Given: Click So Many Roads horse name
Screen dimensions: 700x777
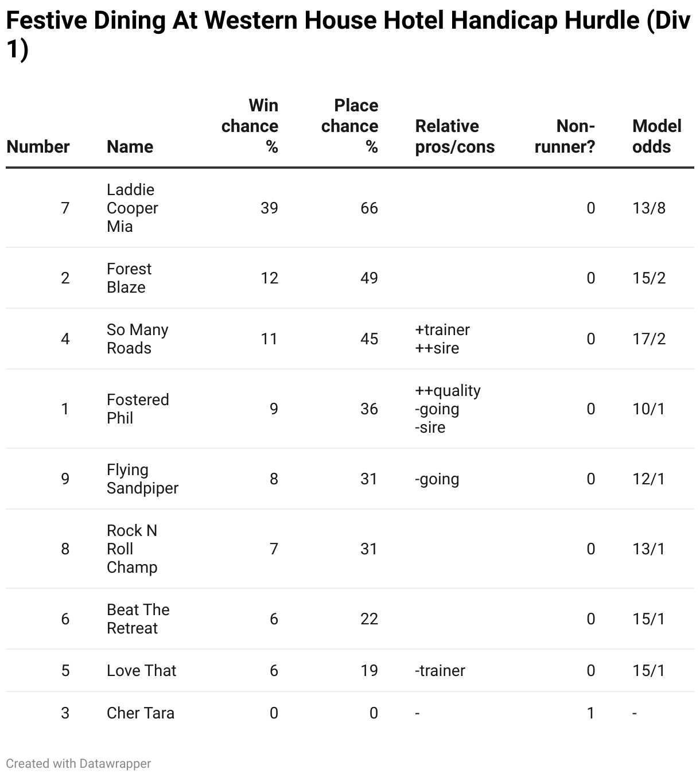Looking at the screenshot, I should click(138, 339).
